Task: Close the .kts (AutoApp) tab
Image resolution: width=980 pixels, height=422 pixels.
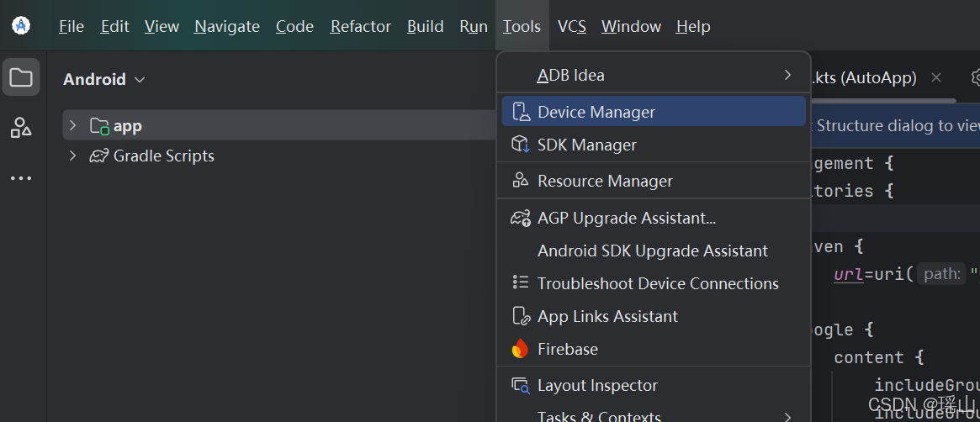Action: tap(935, 77)
